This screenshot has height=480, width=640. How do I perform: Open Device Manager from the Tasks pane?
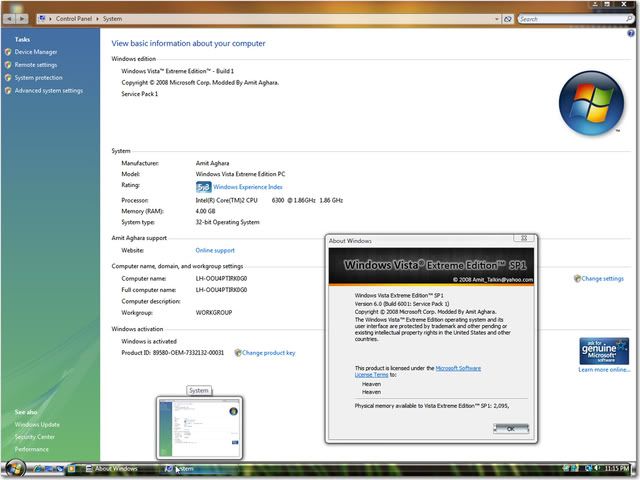pyautogui.click(x=36, y=52)
